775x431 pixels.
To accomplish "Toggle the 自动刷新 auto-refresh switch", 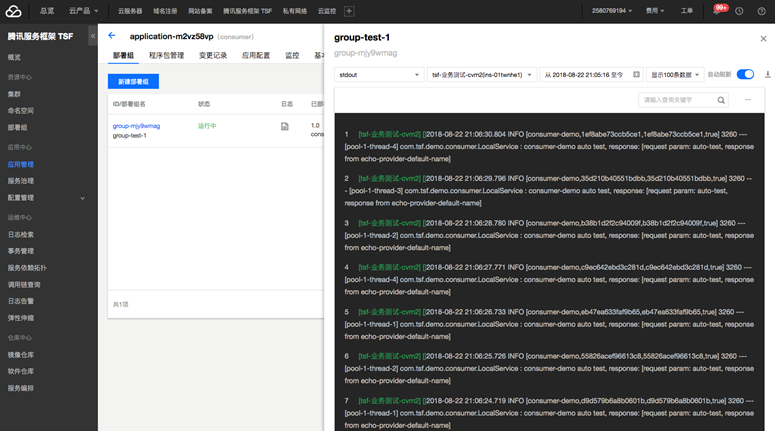I will coord(745,75).
